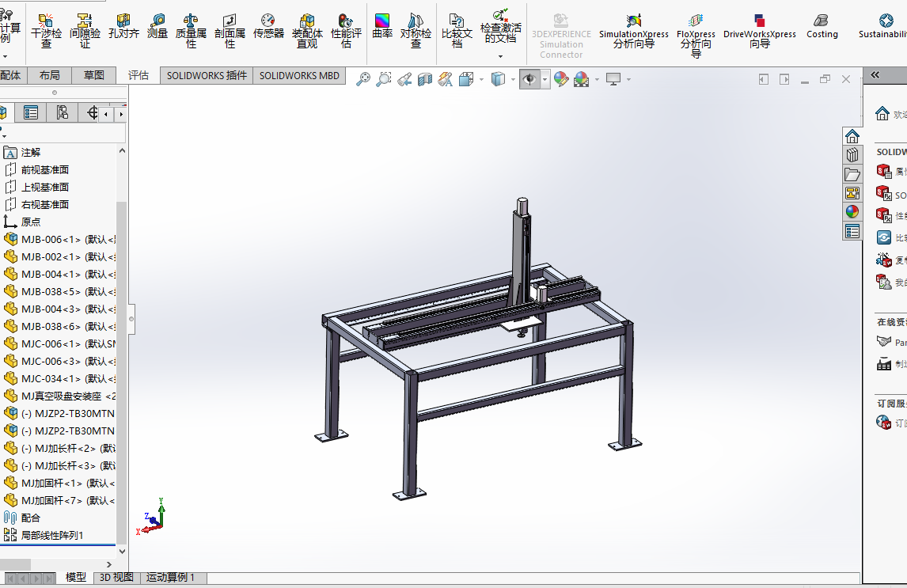Open the Costing tool
This screenshot has height=588, width=907.
(822, 27)
